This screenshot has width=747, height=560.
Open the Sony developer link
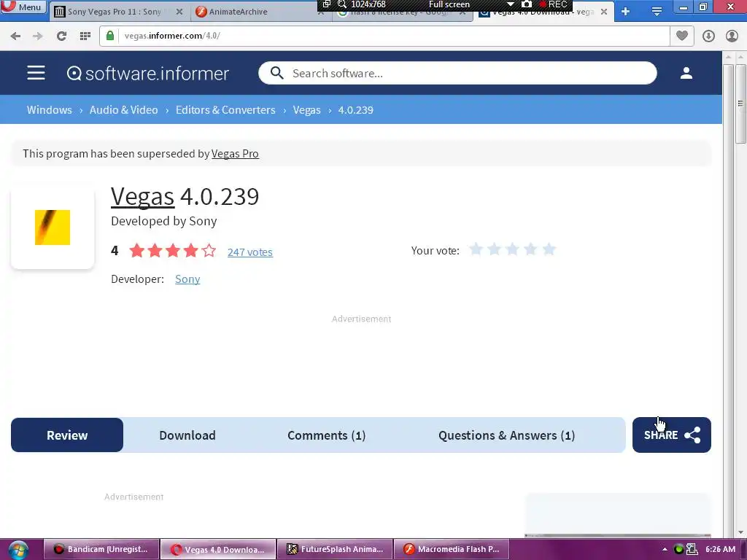(x=187, y=279)
